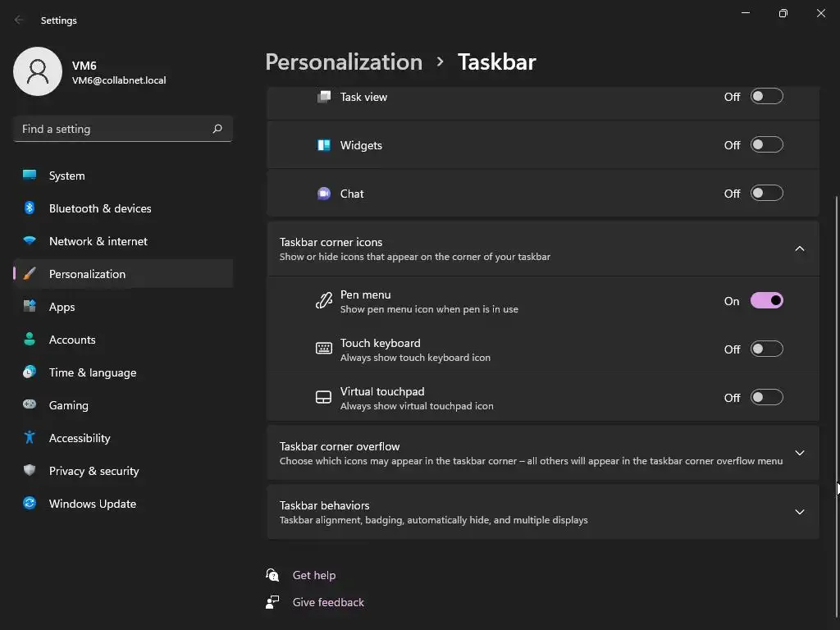Click the Give feedback link
This screenshot has width=840, height=630.
pos(328,602)
